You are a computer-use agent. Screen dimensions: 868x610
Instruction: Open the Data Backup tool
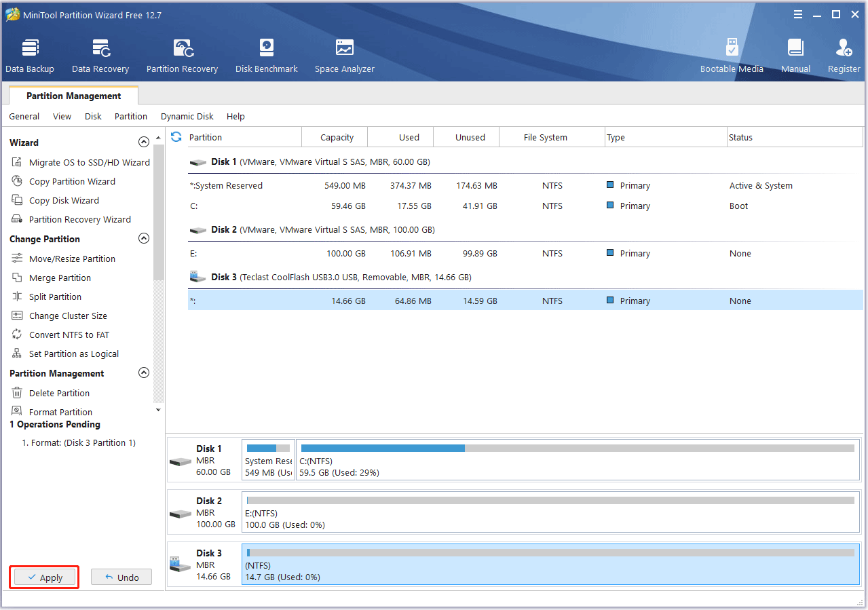(30, 56)
